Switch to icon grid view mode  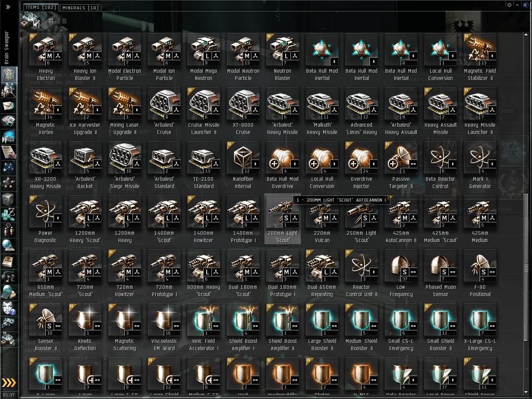[x=50, y=21]
